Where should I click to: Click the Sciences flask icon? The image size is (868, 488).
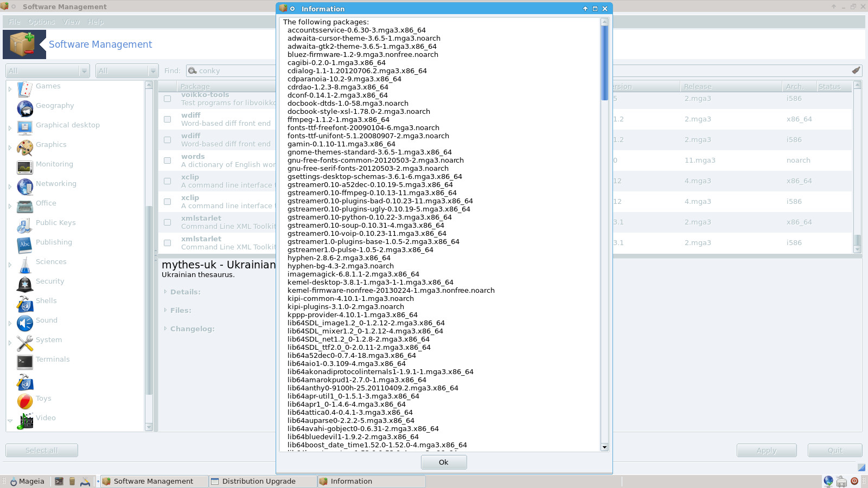pos(25,265)
